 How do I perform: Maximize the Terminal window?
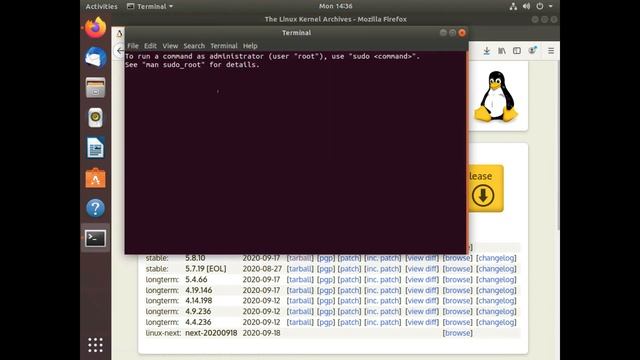tap(453, 33)
